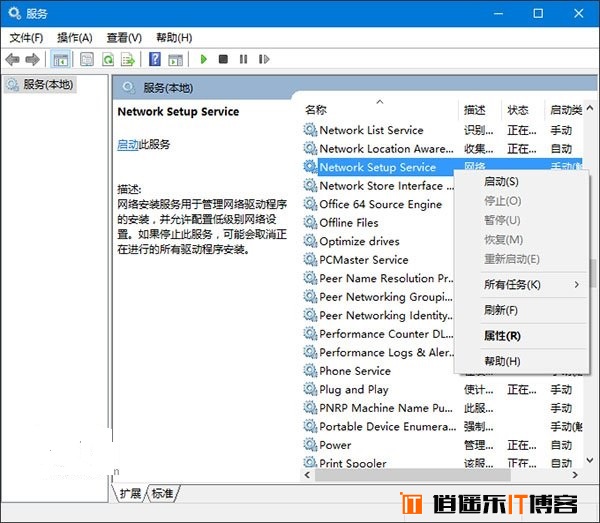Click the gear icon beside Phone Service
This screenshot has width=600, height=523.
pos(310,371)
